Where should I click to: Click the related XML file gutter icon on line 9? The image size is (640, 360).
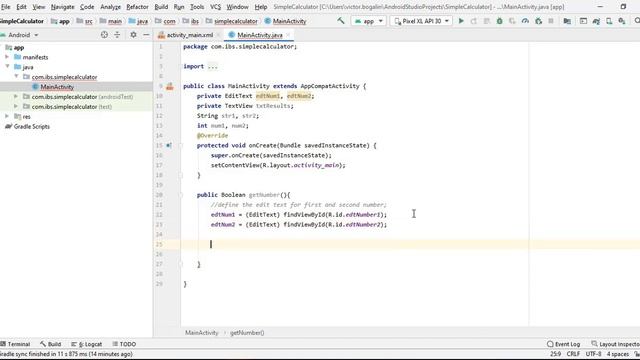pyautogui.click(x=170, y=86)
